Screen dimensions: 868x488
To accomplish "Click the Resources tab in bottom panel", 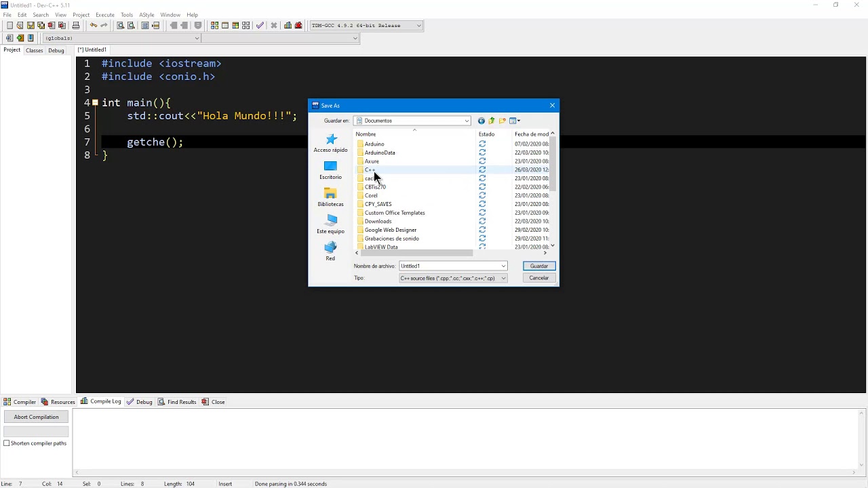I will pos(58,402).
